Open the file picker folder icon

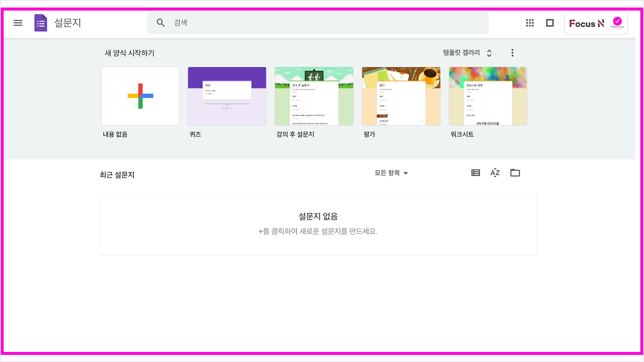tap(515, 172)
